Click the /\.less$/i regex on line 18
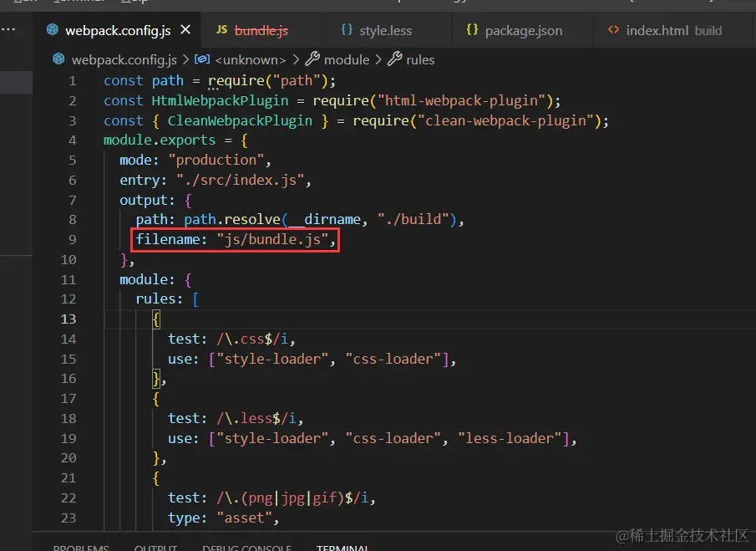 (256, 418)
